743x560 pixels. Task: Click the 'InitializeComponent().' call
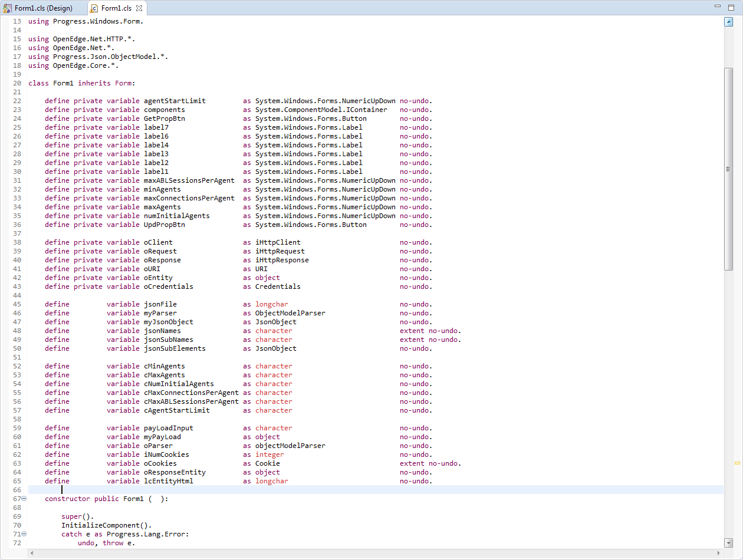(x=107, y=525)
